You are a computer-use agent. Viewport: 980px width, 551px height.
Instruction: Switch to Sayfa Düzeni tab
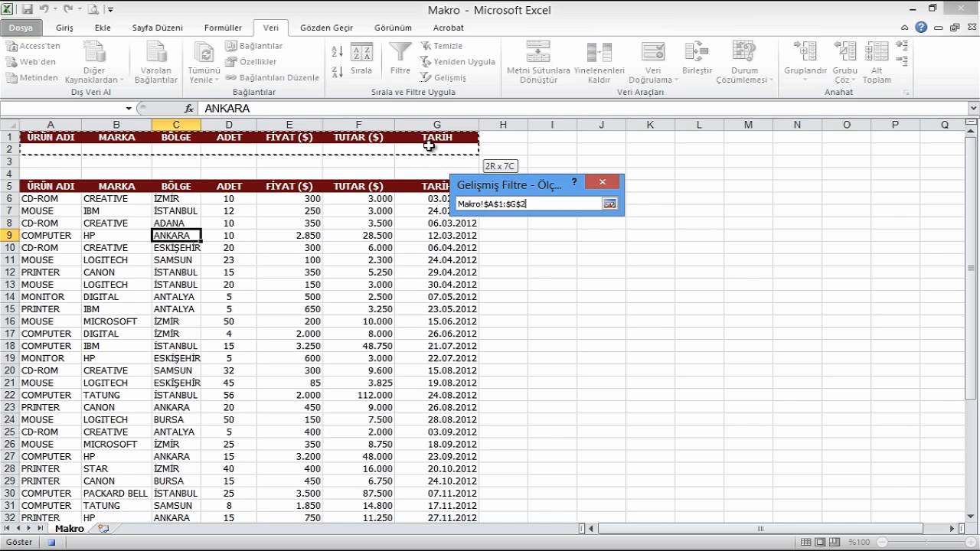[x=158, y=28]
